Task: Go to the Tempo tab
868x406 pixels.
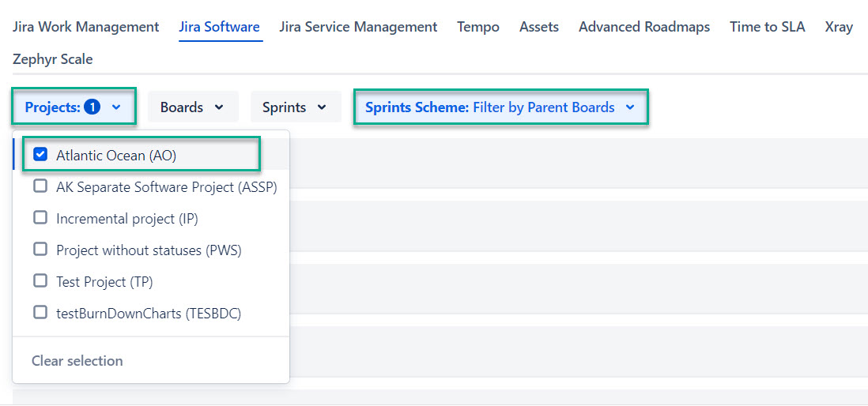Action: pyautogui.click(x=478, y=27)
